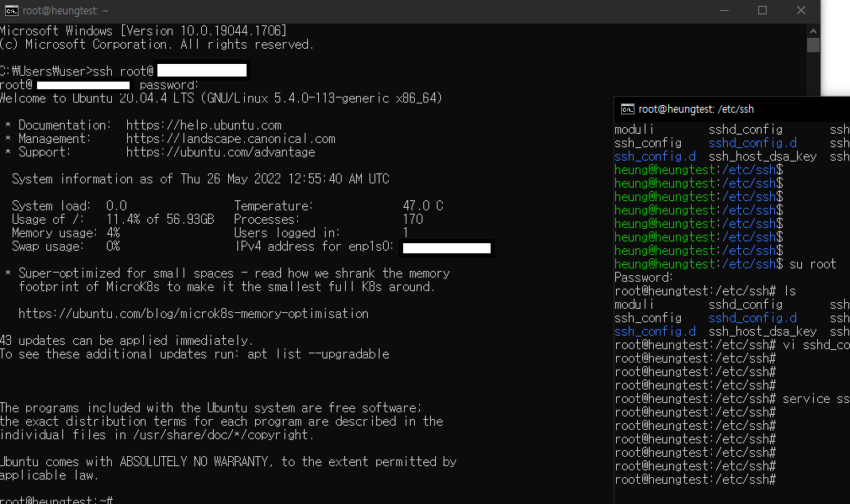Click the 'IPv4 address for enp1s0:' label

coord(314,247)
